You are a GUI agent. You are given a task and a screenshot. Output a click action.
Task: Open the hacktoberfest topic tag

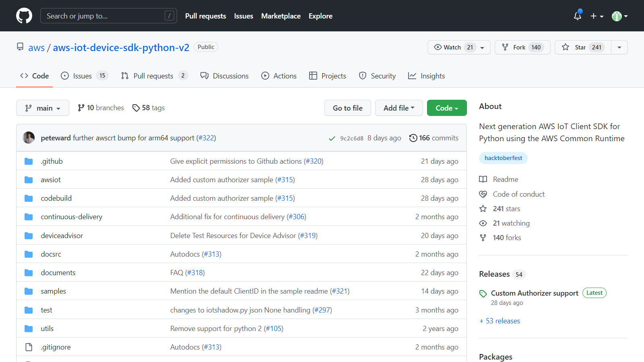(x=503, y=158)
